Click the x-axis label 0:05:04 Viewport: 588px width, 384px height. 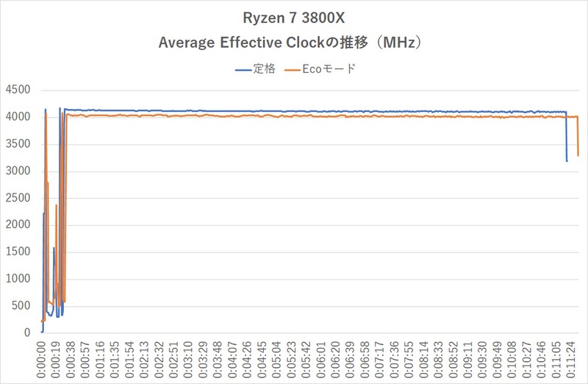(x=277, y=360)
